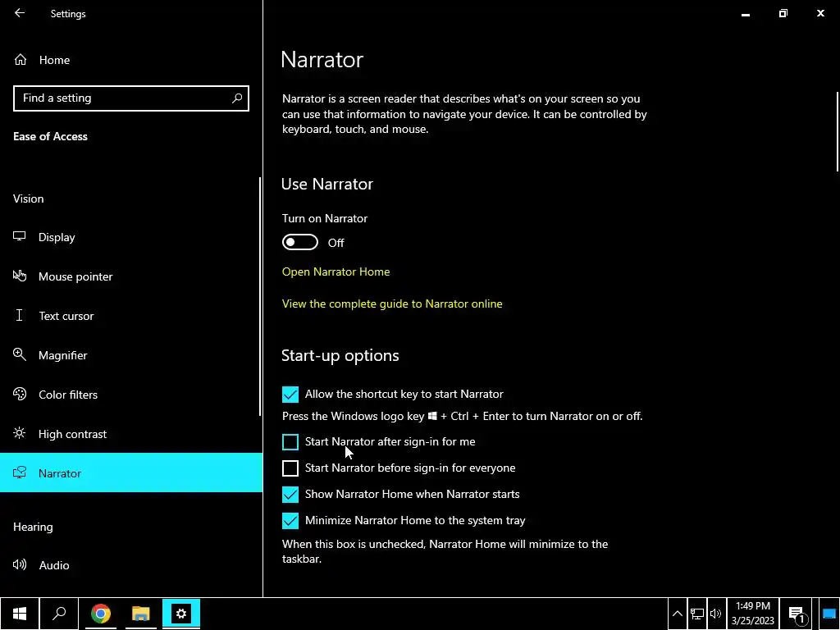This screenshot has width=840, height=630.
Task: Click the Color filters palette icon
Action: tap(20, 395)
